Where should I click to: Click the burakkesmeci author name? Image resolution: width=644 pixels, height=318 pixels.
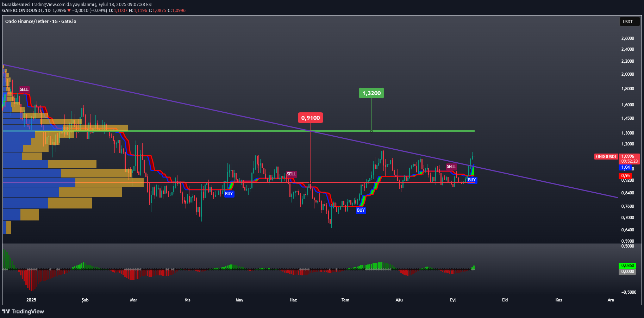[16, 4]
